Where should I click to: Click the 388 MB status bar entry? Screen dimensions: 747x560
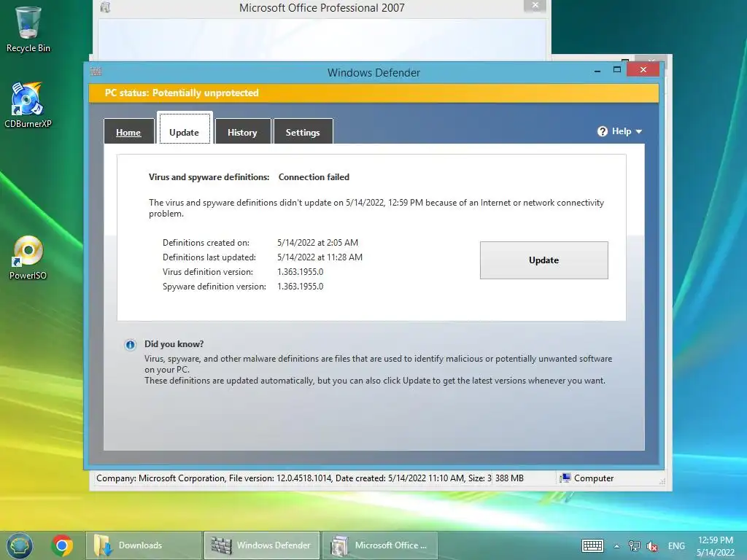tap(509, 478)
